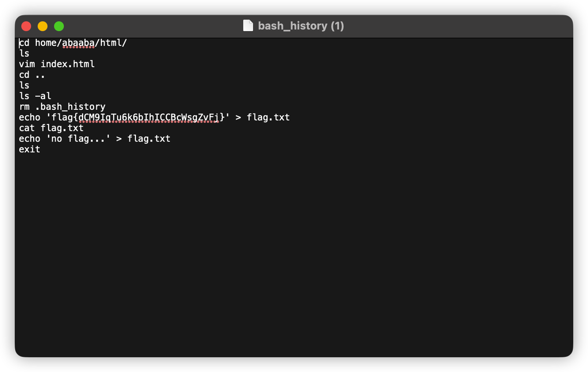Viewport: 588px width, 372px height.
Task: Select the bash_history (1) title text
Action: (x=301, y=26)
